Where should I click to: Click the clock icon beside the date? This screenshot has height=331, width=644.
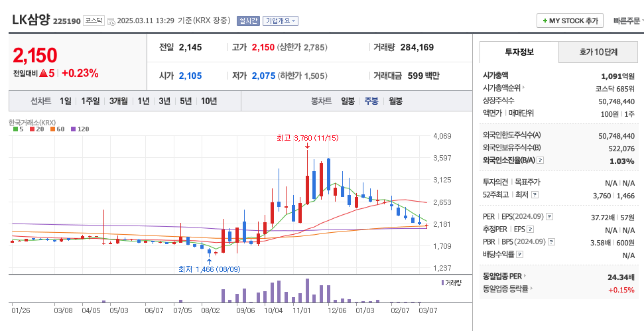pyautogui.click(x=111, y=21)
